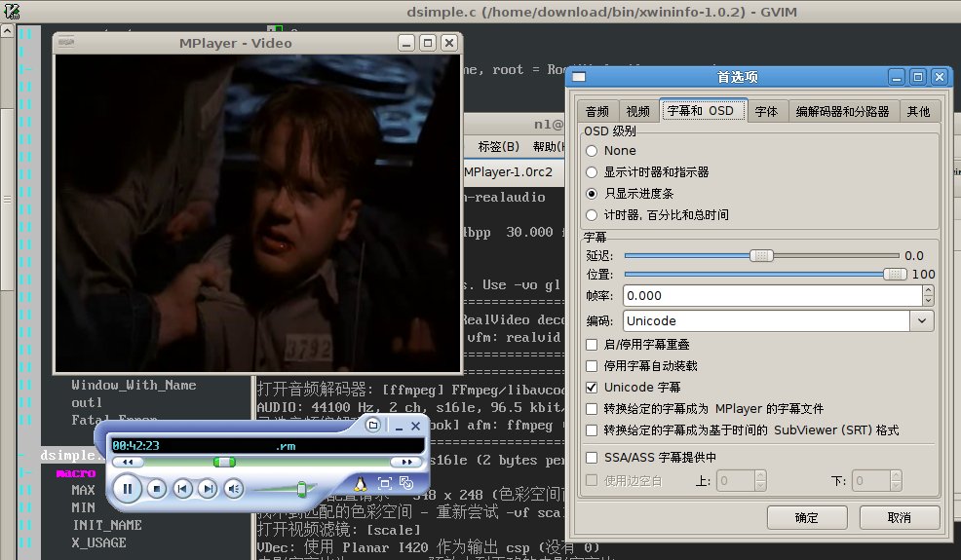Enable 启/停用字幕重叠 checkbox

(x=592, y=345)
